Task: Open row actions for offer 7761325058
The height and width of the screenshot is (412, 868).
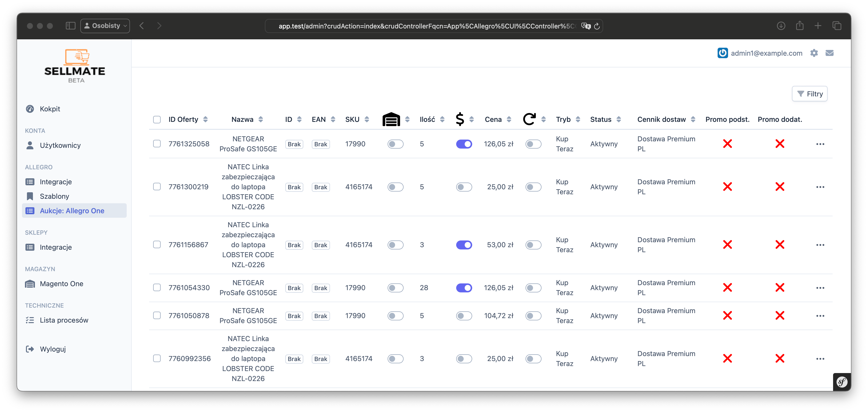Action: pyautogui.click(x=820, y=144)
